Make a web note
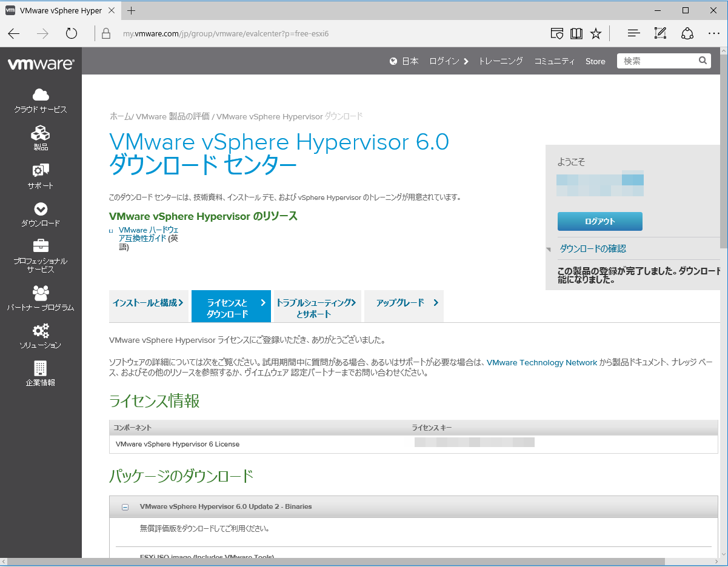Image resolution: width=728 pixels, height=567 pixels. (661, 34)
